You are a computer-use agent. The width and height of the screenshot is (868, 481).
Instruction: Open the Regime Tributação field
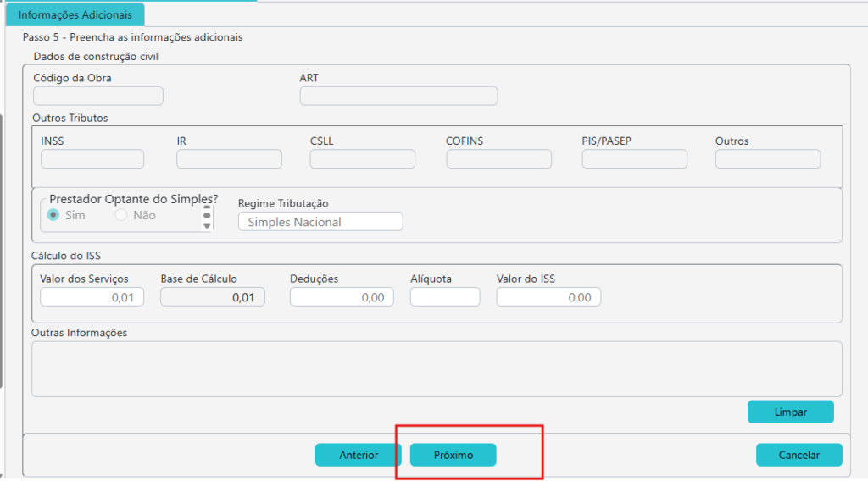(x=320, y=222)
